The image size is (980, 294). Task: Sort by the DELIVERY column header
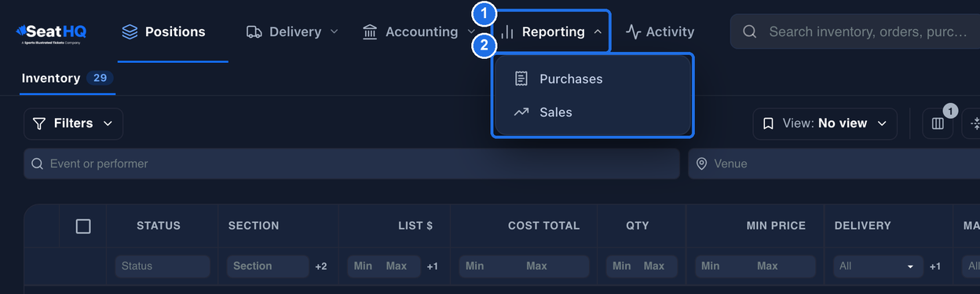pyautogui.click(x=863, y=226)
